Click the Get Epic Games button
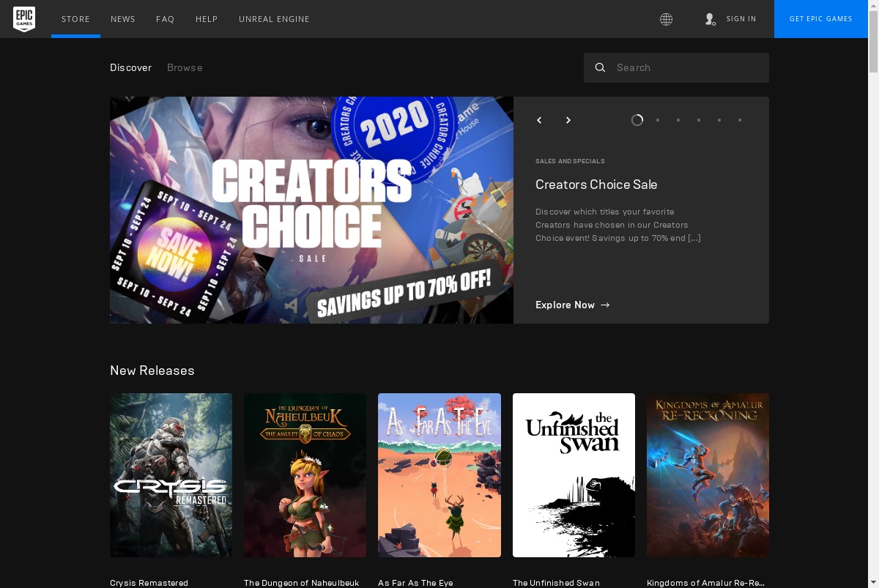Screen dimensions: 879x588 click(x=821, y=19)
